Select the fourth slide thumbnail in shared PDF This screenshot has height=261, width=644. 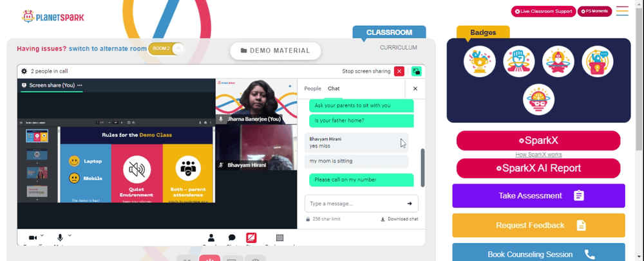point(37,191)
